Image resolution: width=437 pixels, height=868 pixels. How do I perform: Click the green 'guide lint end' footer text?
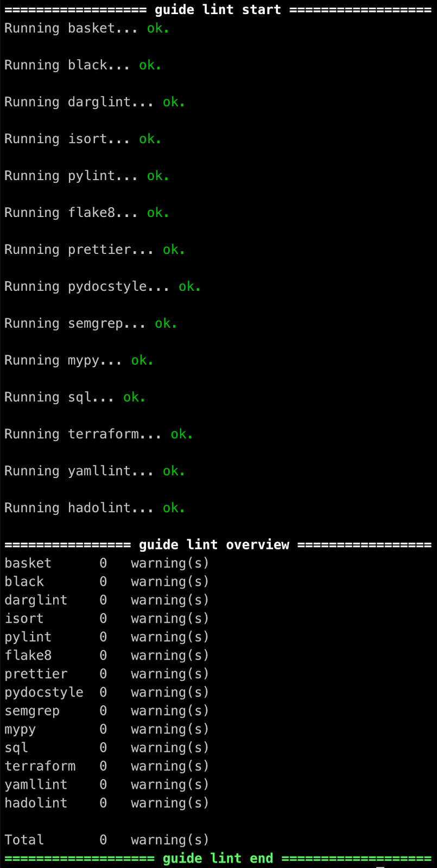point(218,858)
